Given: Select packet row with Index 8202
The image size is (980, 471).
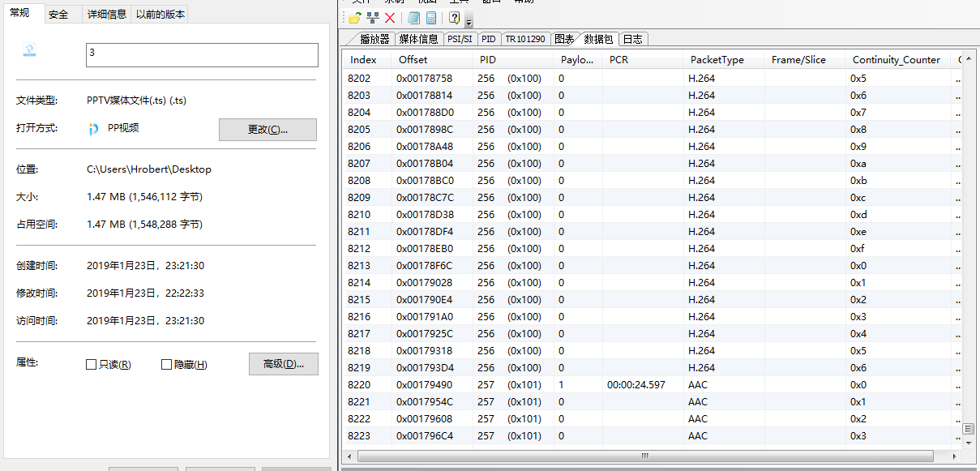Looking at the screenshot, I should [653, 79].
